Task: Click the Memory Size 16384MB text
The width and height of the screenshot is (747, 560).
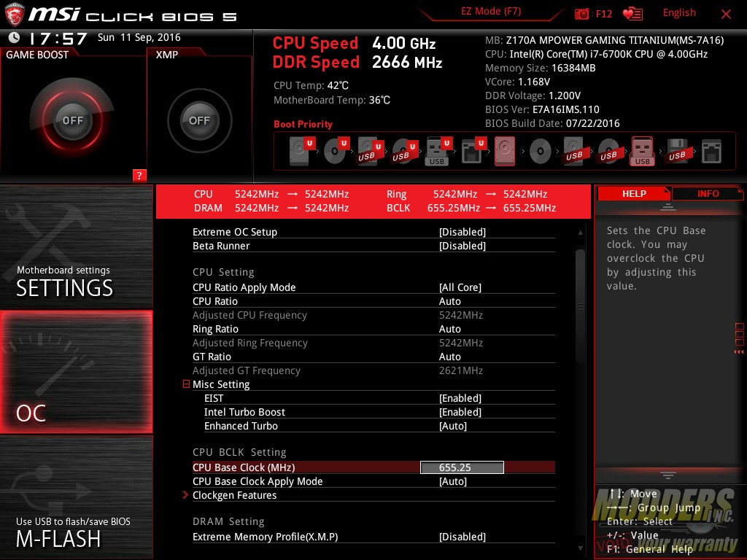Action: (x=541, y=68)
